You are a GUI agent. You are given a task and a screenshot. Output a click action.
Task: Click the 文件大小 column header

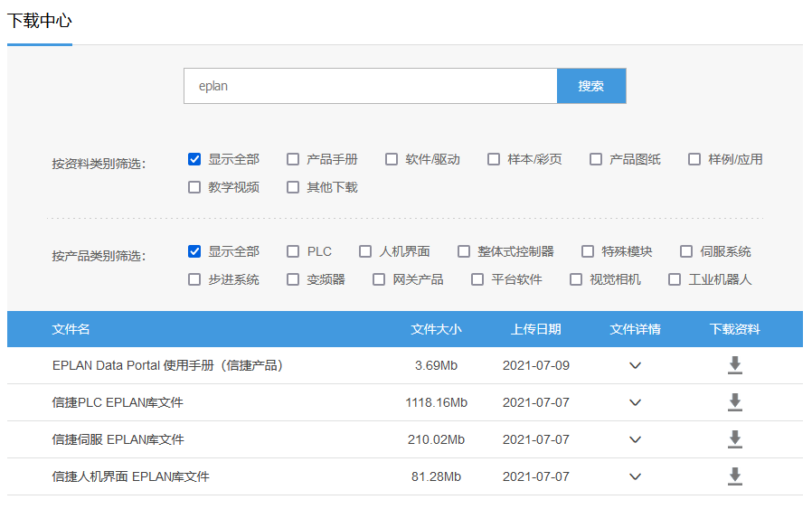[x=436, y=329]
